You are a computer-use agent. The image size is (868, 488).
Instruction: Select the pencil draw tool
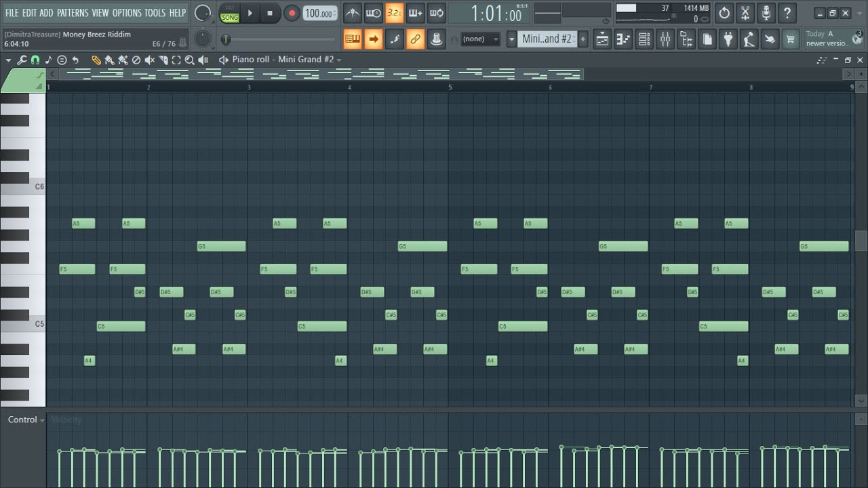pos(96,60)
